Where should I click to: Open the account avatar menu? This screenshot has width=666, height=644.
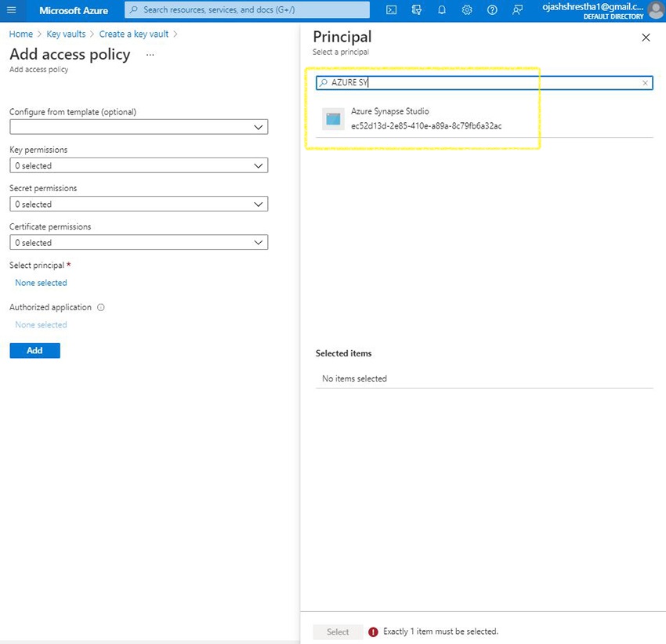coord(656,10)
